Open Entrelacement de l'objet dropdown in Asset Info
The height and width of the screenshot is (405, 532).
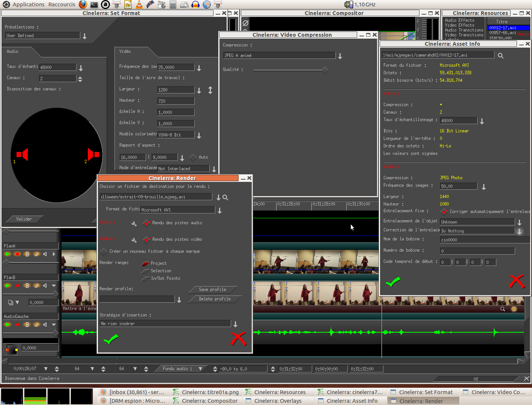[x=519, y=222]
